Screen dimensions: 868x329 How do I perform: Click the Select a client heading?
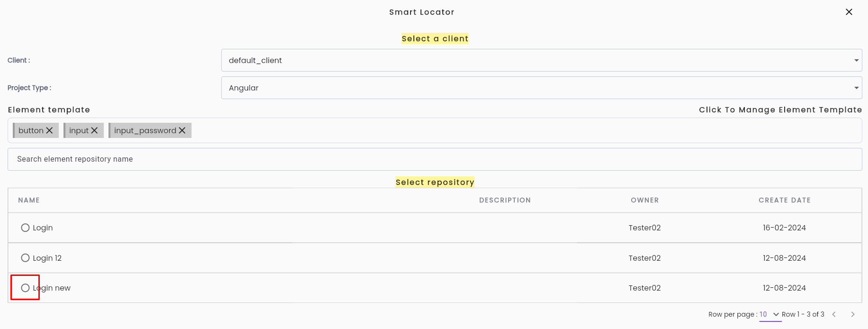435,38
